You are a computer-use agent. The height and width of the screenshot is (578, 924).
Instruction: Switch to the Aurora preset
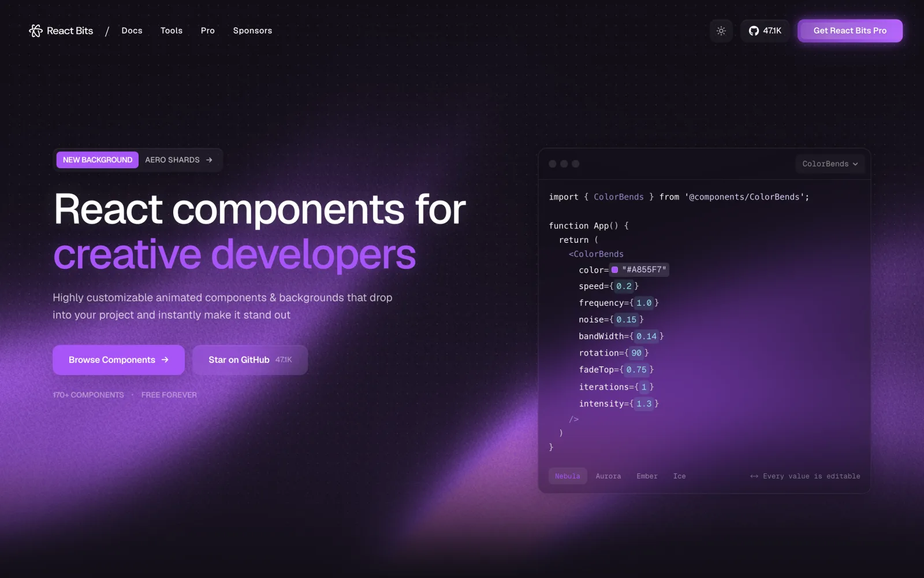pos(609,476)
